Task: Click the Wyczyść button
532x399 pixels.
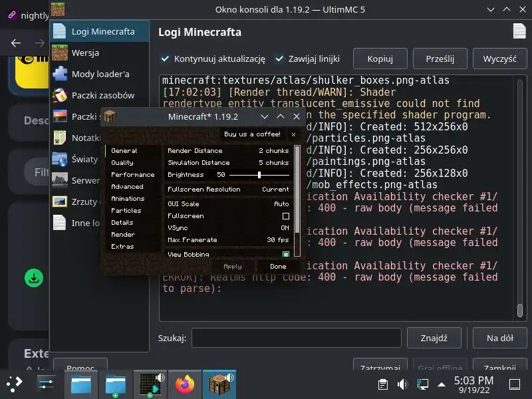Action: click(x=500, y=59)
